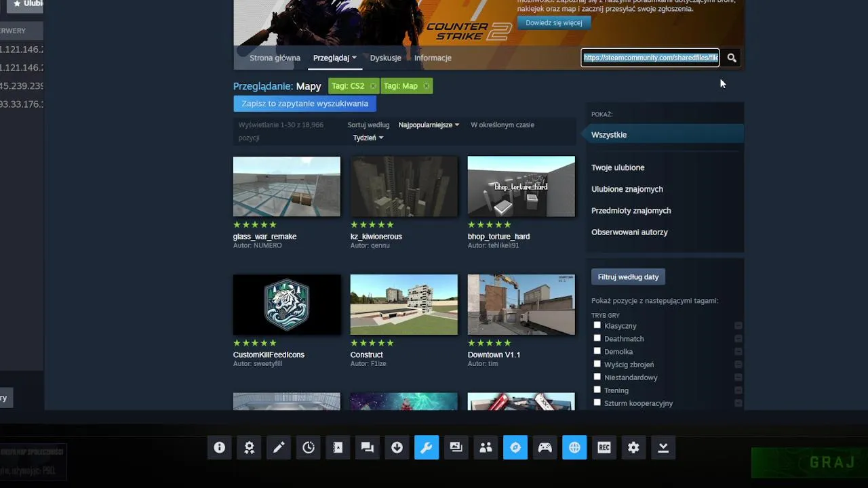Image resolution: width=868 pixels, height=488 pixels.
Task: Open the friends people icon in overlay
Action: 486,447
